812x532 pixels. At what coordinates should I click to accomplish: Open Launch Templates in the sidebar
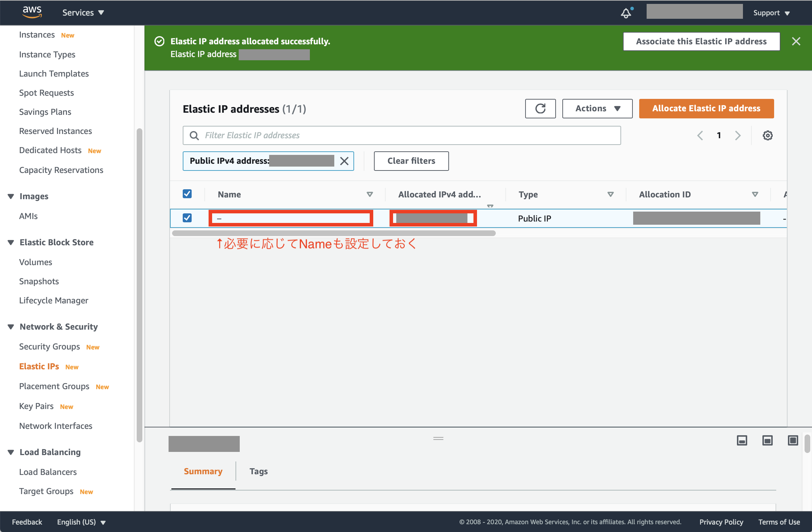coord(54,74)
